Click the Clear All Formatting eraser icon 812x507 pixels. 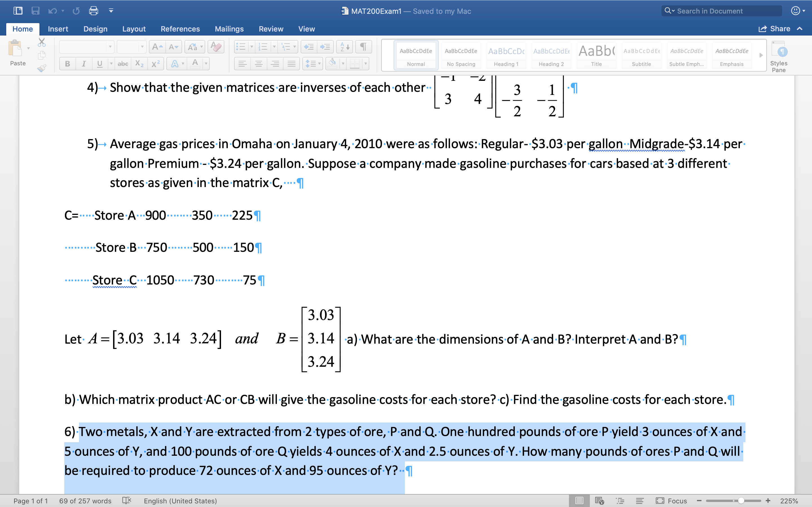216,46
